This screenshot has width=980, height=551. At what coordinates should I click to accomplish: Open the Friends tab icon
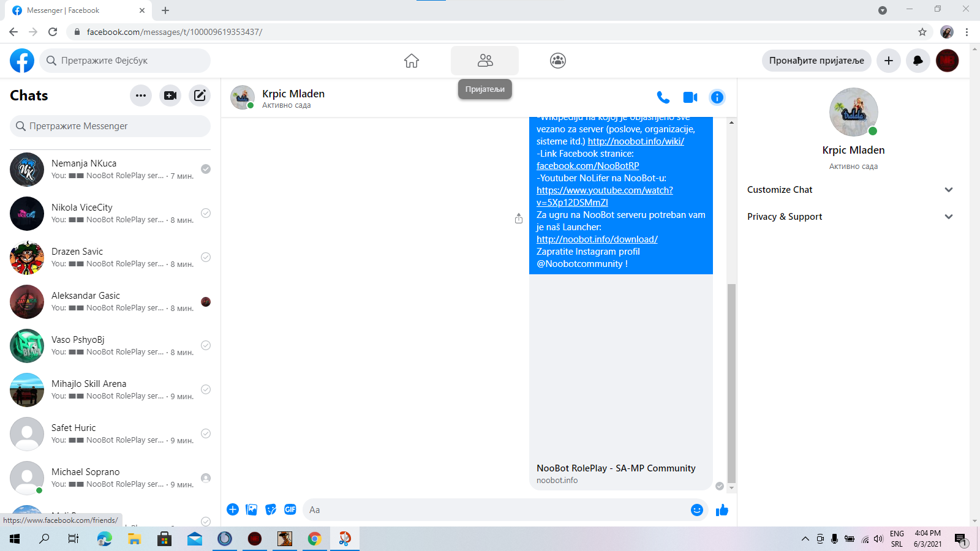pos(485,61)
